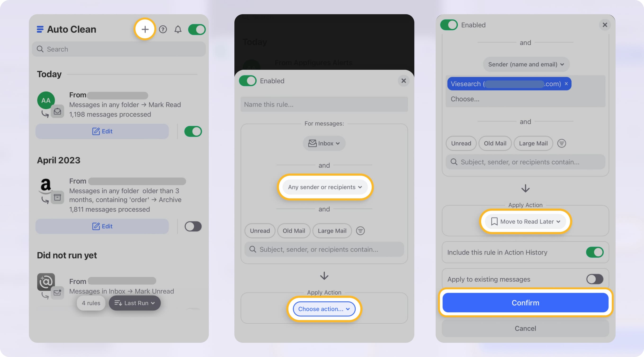Expand the Move to Read Later action dropdown
The image size is (644, 357).
525,222
